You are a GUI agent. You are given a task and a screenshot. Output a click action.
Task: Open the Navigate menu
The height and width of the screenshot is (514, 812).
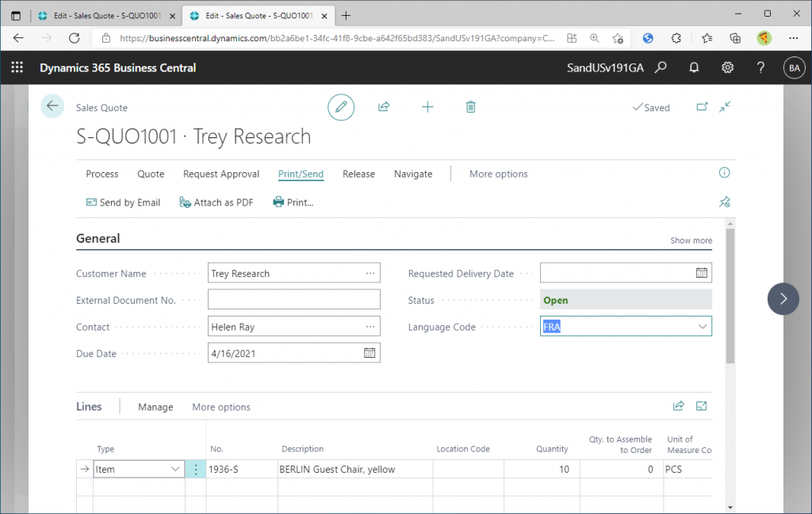[x=413, y=174]
